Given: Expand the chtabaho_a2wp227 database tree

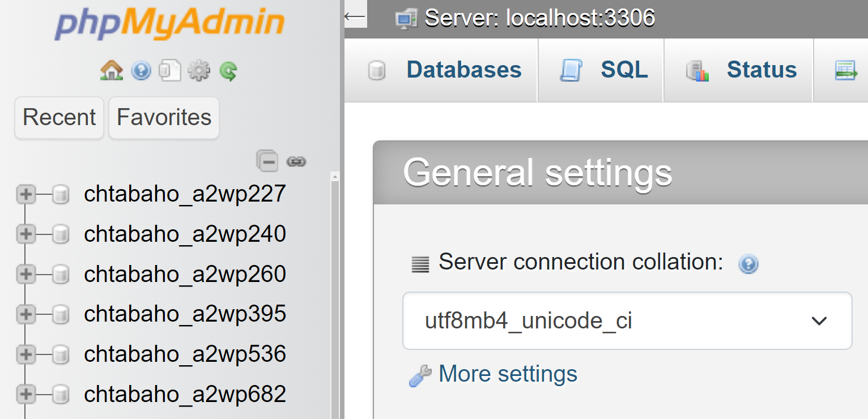Looking at the screenshot, I should click(x=25, y=194).
